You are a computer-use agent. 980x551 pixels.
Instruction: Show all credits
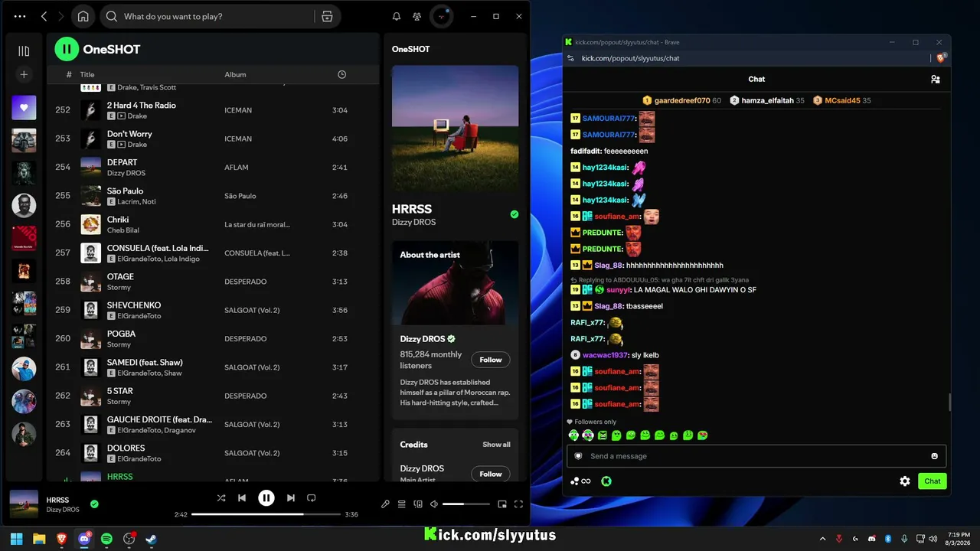(x=496, y=445)
